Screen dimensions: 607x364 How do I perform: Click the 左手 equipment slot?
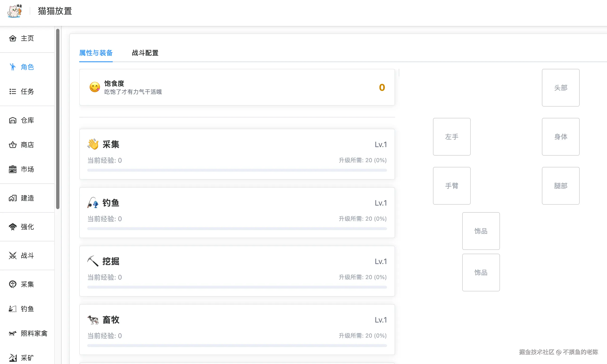coord(451,137)
